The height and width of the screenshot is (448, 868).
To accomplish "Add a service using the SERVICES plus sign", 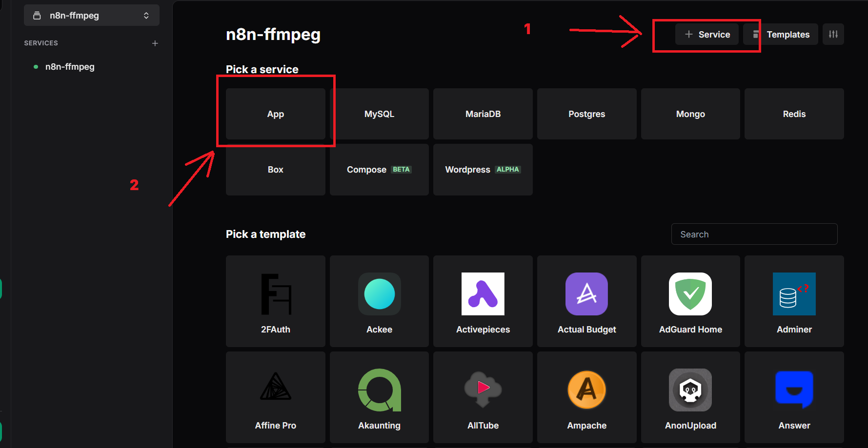I will pyautogui.click(x=155, y=43).
